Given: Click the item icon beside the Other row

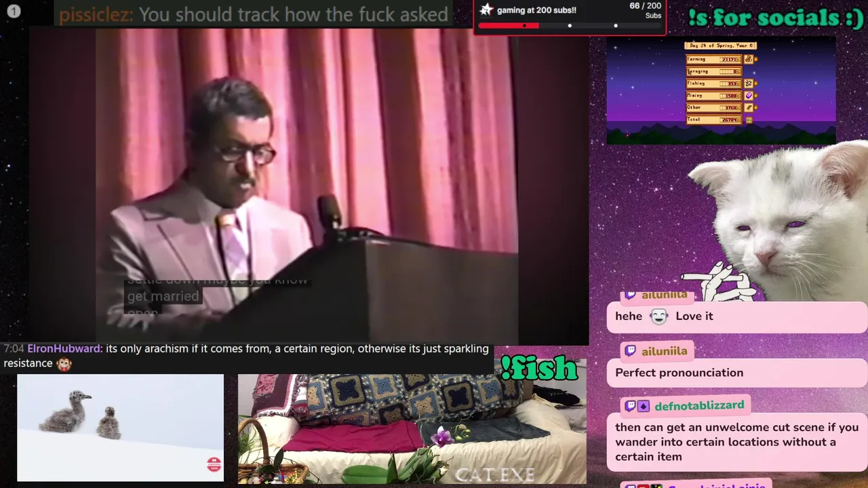Looking at the screenshot, I should [749, 107].
